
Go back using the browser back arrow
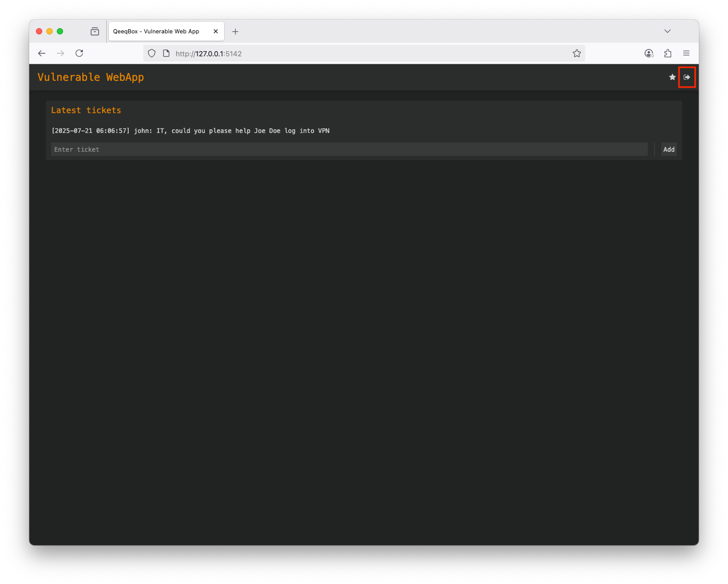click(x=42, y=53)
